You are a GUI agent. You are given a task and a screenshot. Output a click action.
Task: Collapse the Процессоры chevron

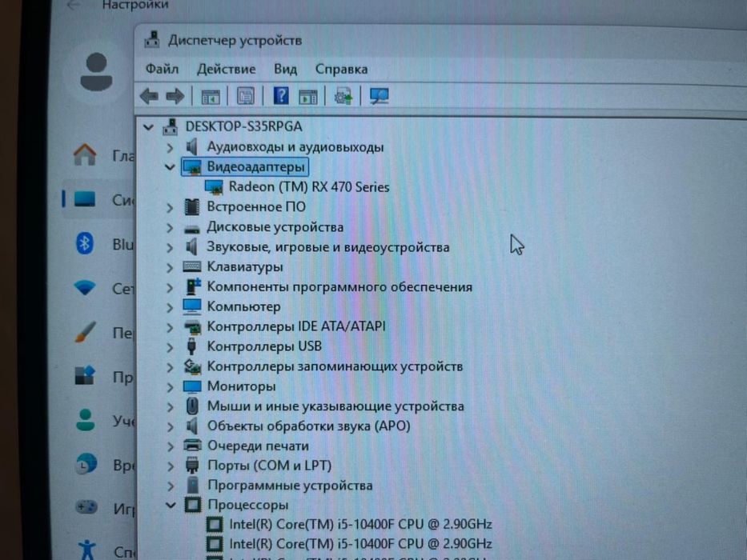point(170,505)
